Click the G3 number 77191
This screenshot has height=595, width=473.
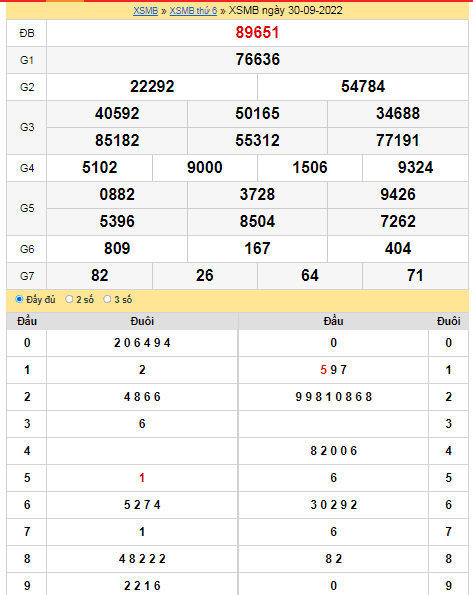click(x=398, y=140)
